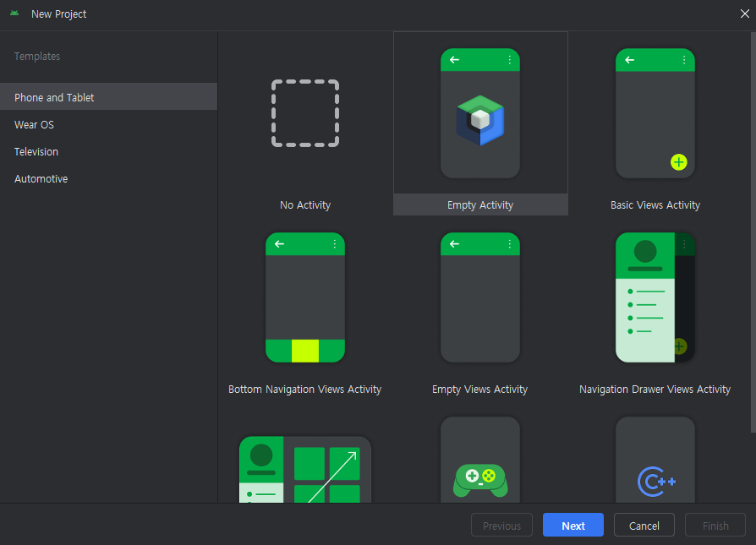The image size is (756, 545).
Task: Pick the responsive grid layout template thumbnail
Action: tap(305, 469)
